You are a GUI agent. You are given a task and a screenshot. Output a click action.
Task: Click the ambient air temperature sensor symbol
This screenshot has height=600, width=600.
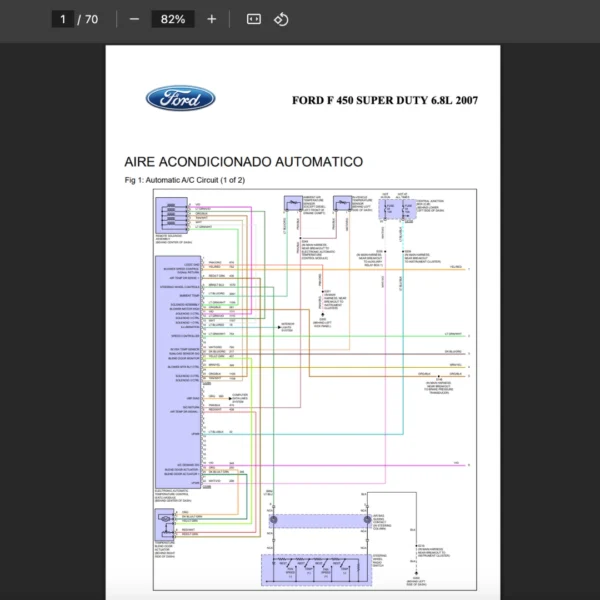pyautogui.click(x=292, y=203)
